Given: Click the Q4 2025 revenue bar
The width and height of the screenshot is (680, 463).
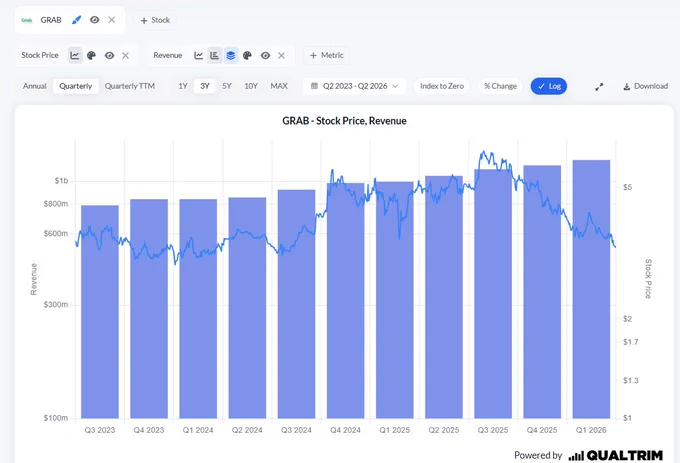Looking at the screenshot, I should pyautogui.click(x=542, y=292).
